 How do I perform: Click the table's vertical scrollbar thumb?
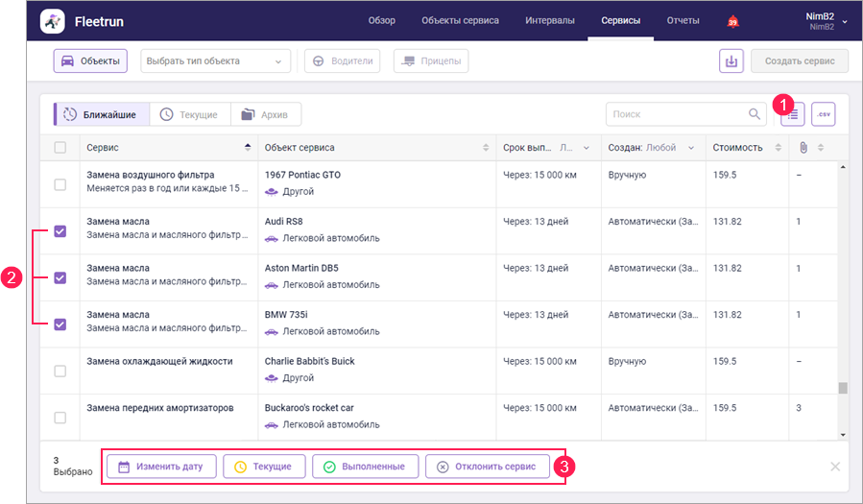(843, 389)
